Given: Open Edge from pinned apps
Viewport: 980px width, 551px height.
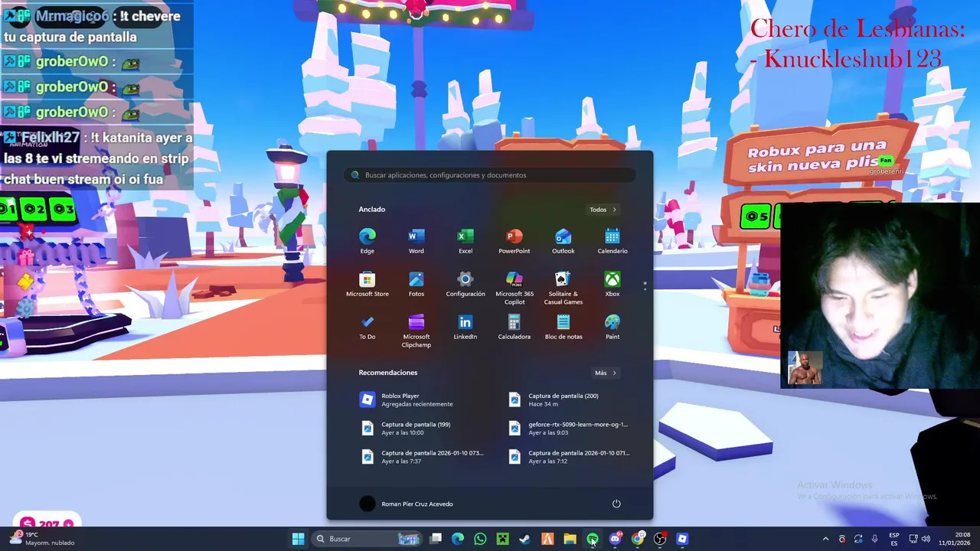Looking at the screenshot, I should 367,240.
